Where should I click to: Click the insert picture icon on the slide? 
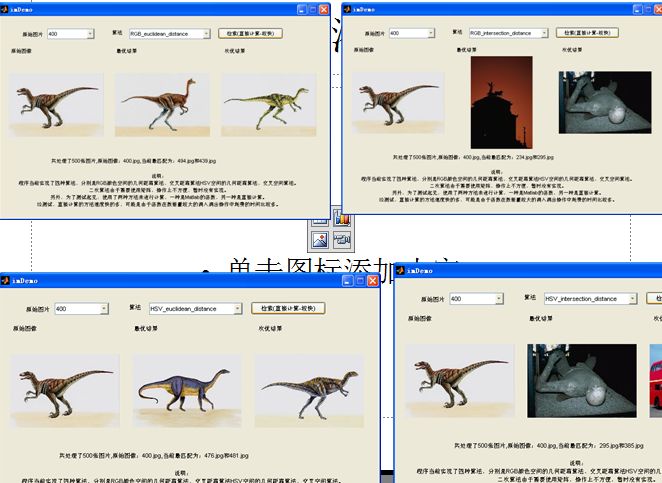(320, 240)
